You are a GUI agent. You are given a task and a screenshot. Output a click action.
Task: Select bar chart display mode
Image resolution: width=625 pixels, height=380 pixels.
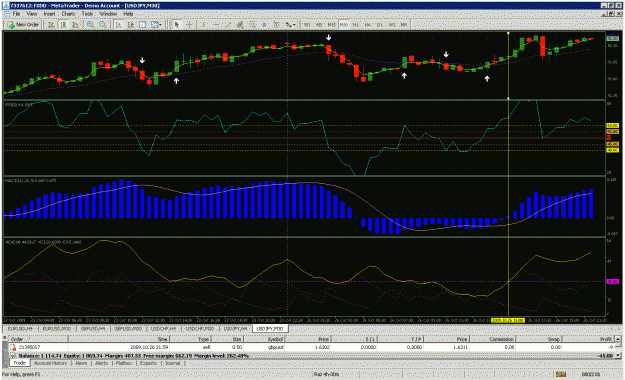pyautogui.click(x=51, y=25)
